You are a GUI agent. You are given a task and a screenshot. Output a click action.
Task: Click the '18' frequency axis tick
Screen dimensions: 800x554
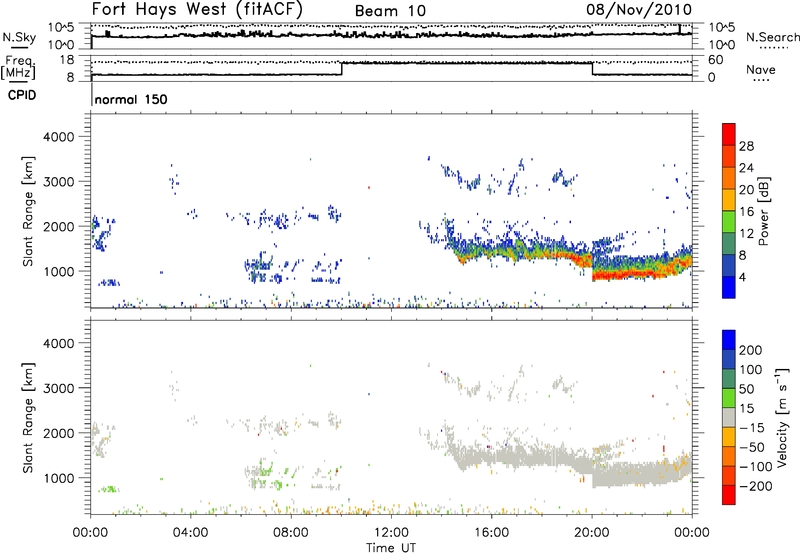tap(67, 60)
